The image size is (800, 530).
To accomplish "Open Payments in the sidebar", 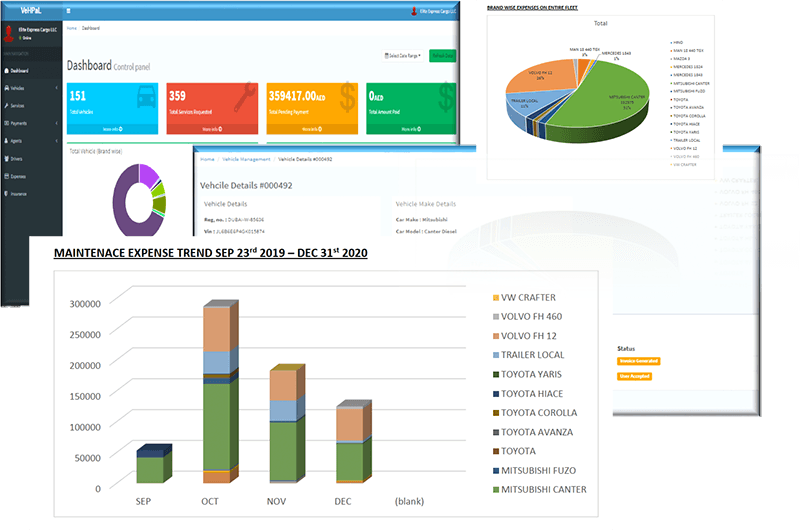I will 31,123.
